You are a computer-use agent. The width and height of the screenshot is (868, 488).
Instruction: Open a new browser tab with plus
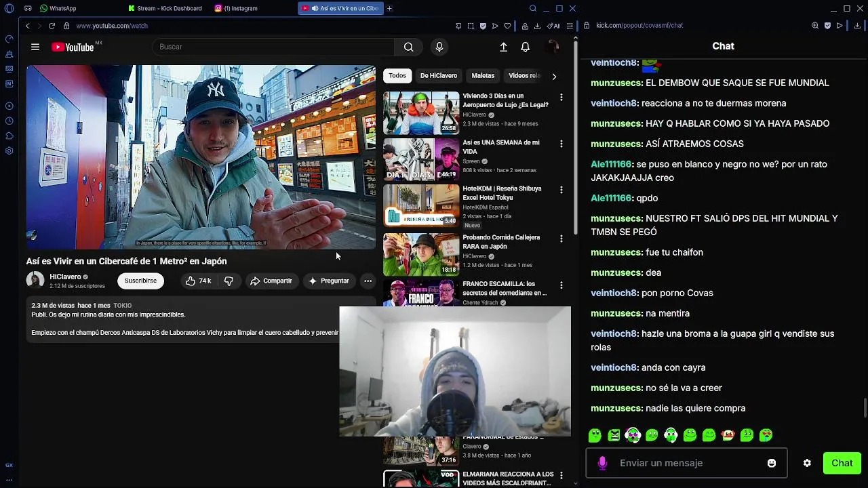click(389, 8)
